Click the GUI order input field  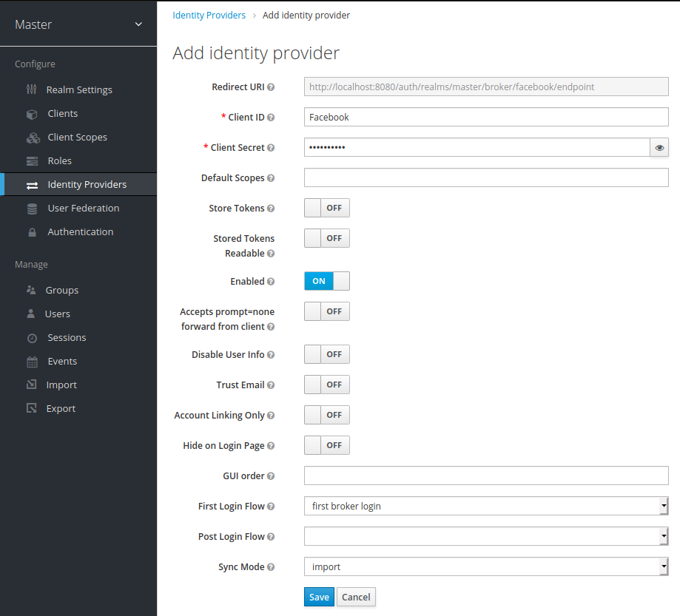click(486, 475)
